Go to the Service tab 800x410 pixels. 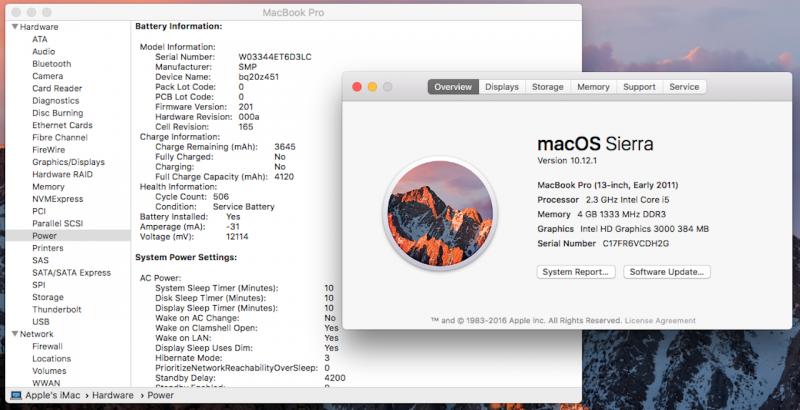pyautogui.click(x=684, y=87)
